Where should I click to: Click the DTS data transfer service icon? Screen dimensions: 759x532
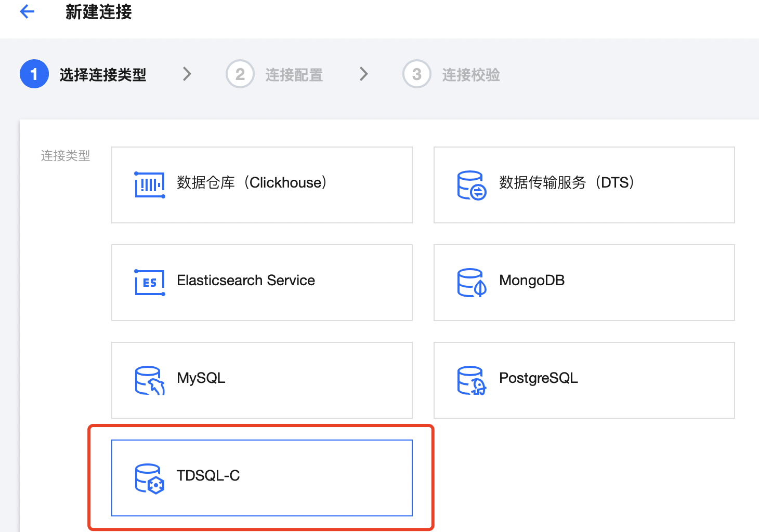pos(472,185)
